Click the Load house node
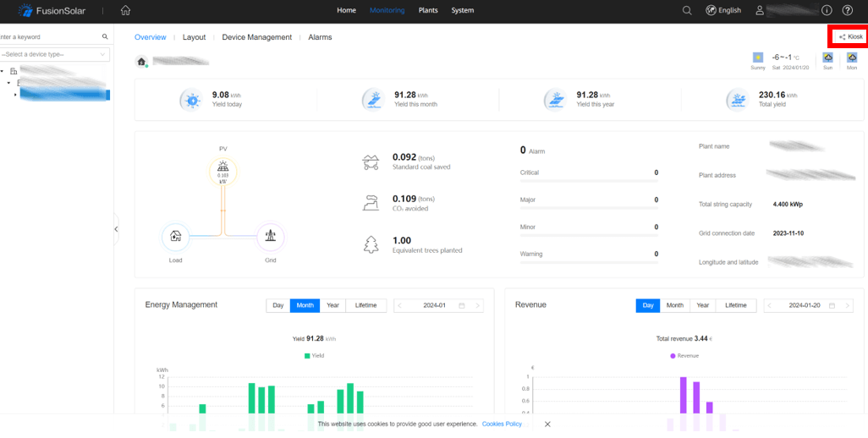The image size is (868, 438). [175, 237]
